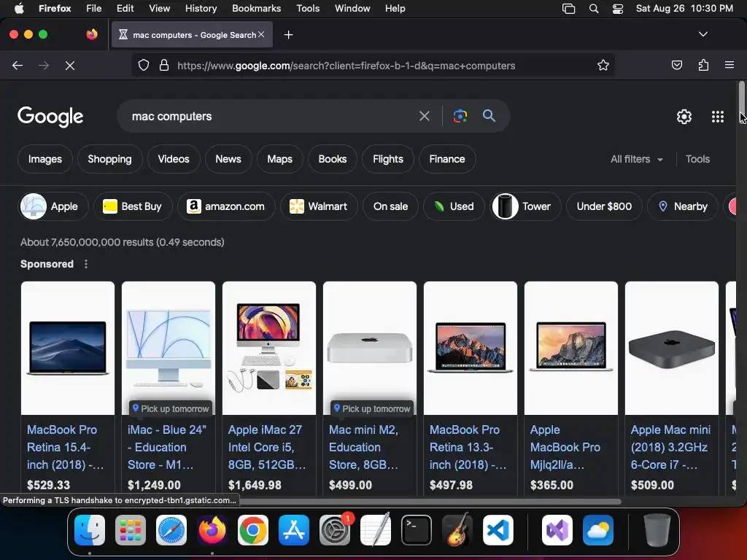This screenshot has height=560, width=747.
Task: Open the History menu in menu bar
Action: 201,8
